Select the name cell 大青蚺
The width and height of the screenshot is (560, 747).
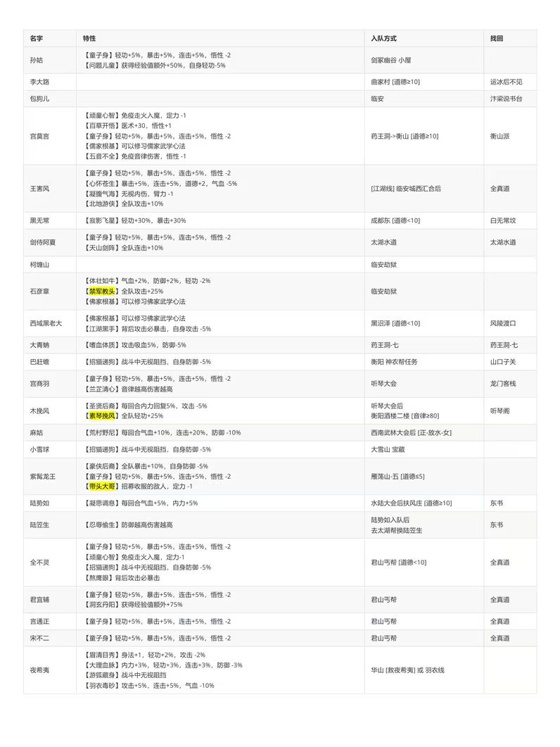click(39, 346)
